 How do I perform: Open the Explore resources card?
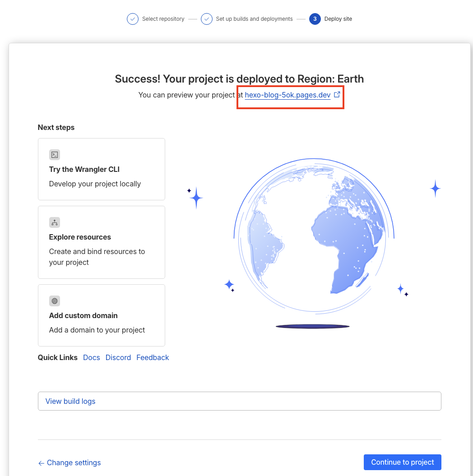point(102,242)
